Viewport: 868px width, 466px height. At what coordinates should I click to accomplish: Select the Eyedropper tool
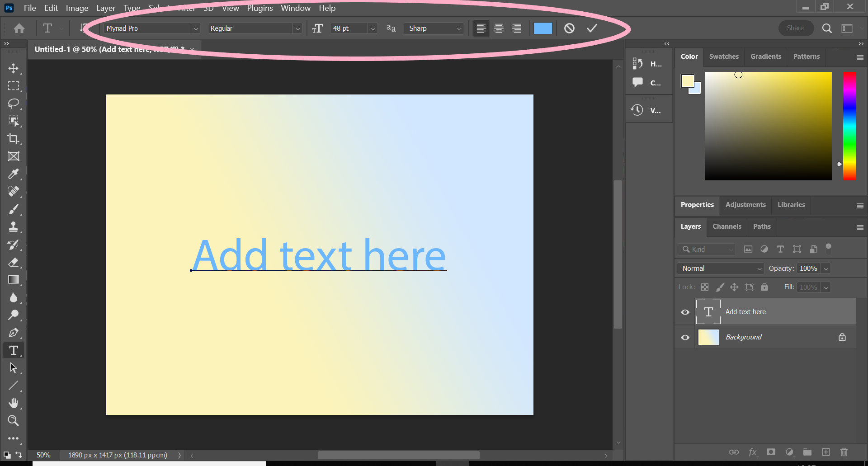point(14,174)
